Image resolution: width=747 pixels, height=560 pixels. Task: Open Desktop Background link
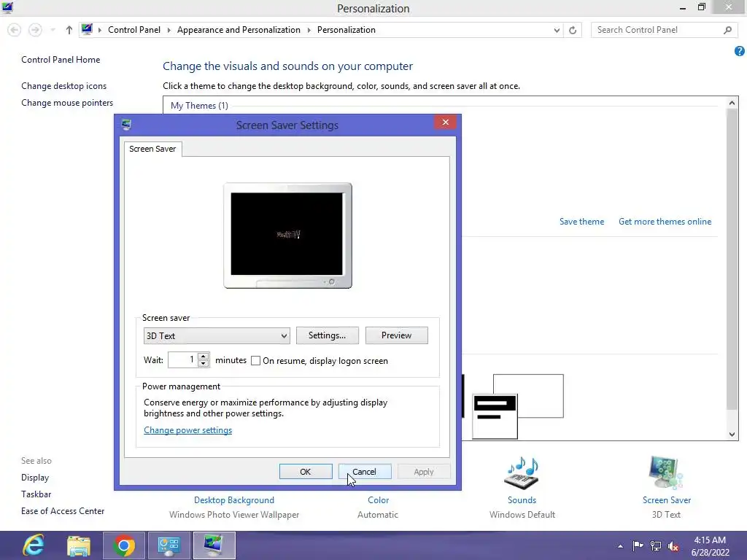click(x=234, y=500)
